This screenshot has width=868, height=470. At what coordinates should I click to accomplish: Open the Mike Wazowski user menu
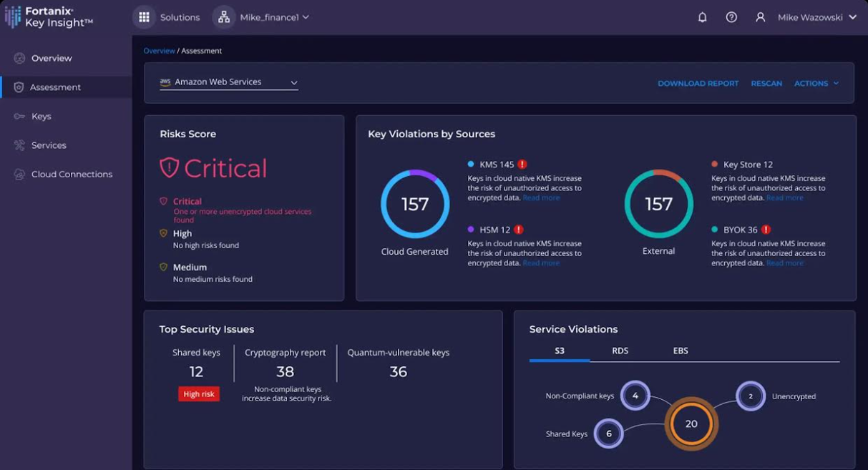click(817, 17)
